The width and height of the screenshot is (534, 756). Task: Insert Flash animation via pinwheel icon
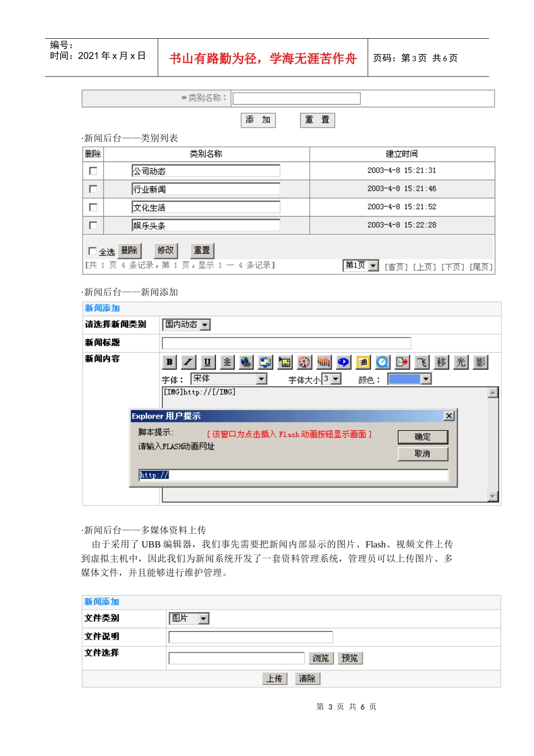click(304, 362)
